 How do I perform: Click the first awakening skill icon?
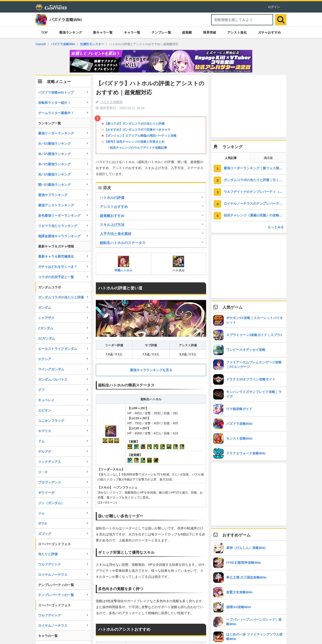[x=130, y=447]
